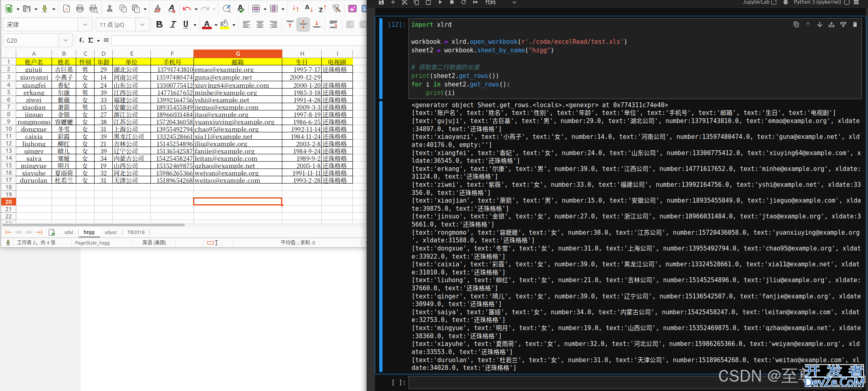The height and width of the screenshot is (391, 868).
Task: Open font name dropdown showing 宋体
Action: 85,25
